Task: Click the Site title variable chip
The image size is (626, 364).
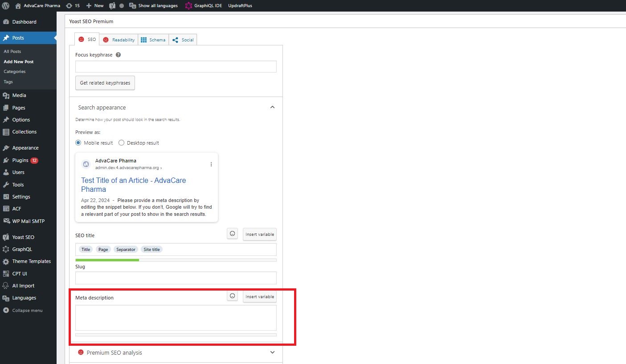Action: [x=151, y=249]
